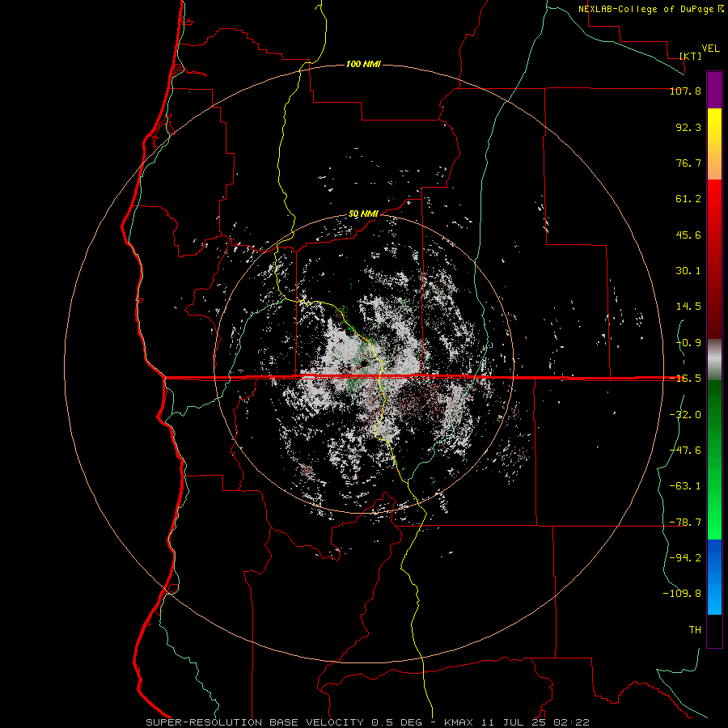Click the -0.9 velocity scale value
The height and width of the screenshot is (728, 728).
pyautogui.click(x=688, y=343)
